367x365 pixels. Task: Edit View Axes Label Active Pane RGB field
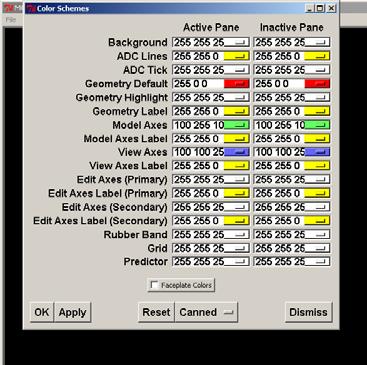coord(198,166)
